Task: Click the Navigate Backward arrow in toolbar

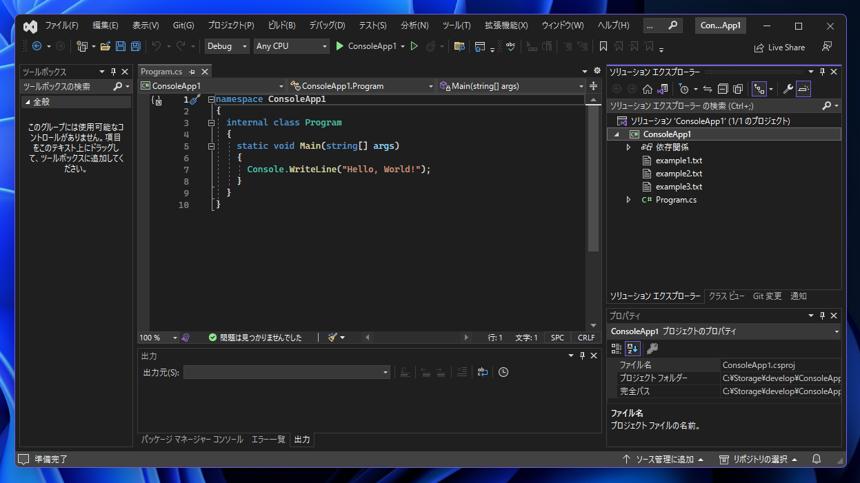Action: (x=37, y=47)
